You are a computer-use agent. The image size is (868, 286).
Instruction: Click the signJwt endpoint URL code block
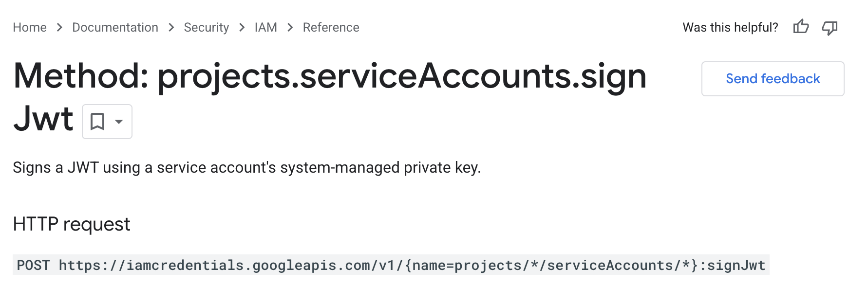tap(412, 265)
